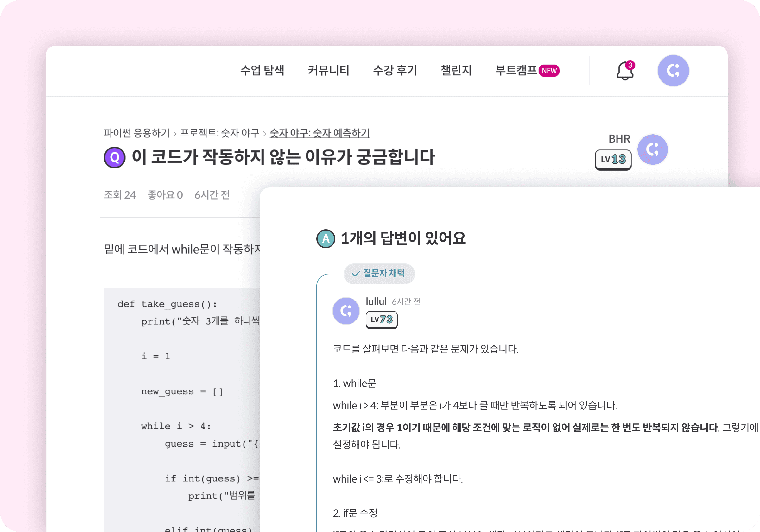Click the NEW badge beside 부트캠프

pos(549,71)
